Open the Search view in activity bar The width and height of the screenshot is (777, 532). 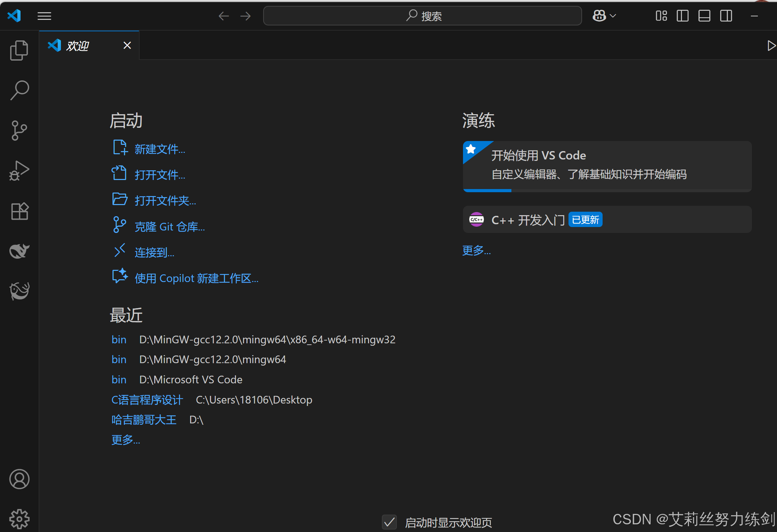(x=19, y=91)
